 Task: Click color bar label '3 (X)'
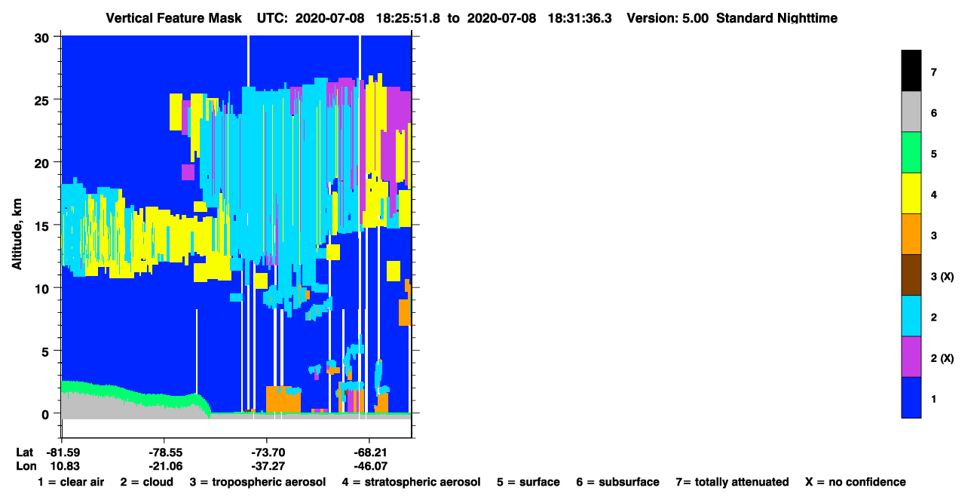pyautogui.click(x=942, y=277)
